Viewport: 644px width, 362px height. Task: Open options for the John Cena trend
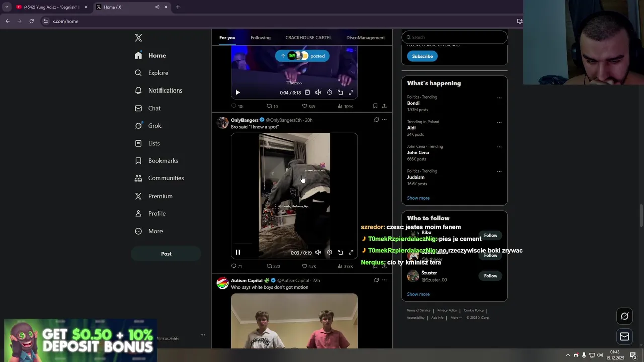click(499, 147)
